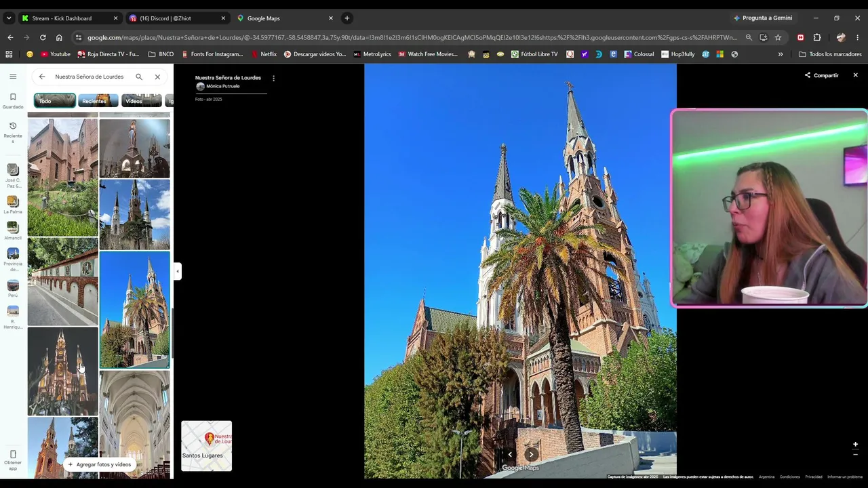Open the Santos Lugares minimap thumbnail
This screenshot has height=488, width=868.
(x=207, y=446)
